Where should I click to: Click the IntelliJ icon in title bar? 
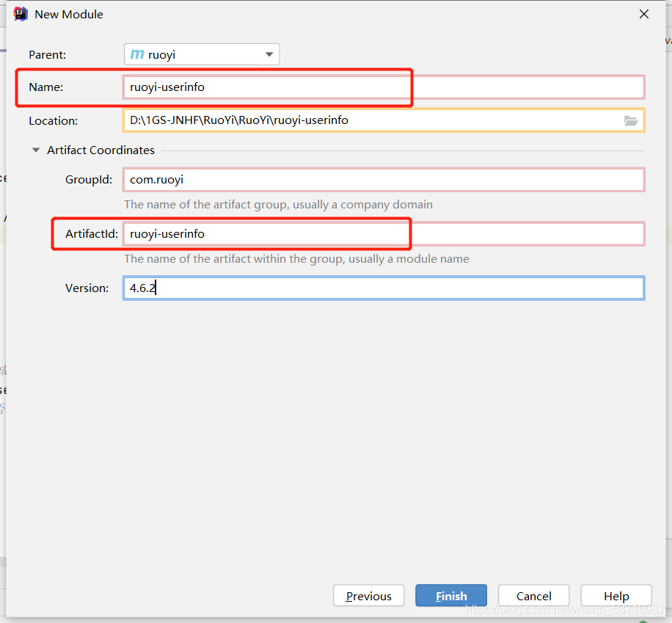(20, 14)
